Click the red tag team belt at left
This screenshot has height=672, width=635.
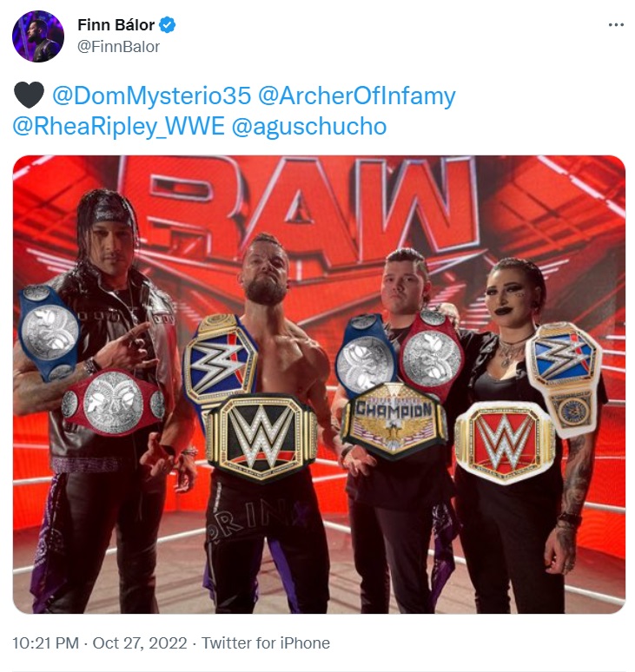(114, 403)
